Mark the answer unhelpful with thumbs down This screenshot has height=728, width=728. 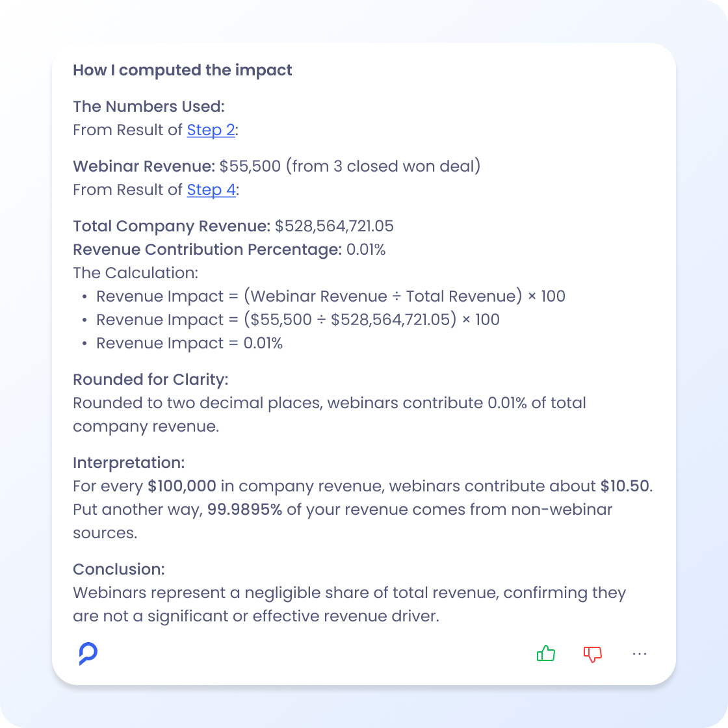[x=592, y=654]
